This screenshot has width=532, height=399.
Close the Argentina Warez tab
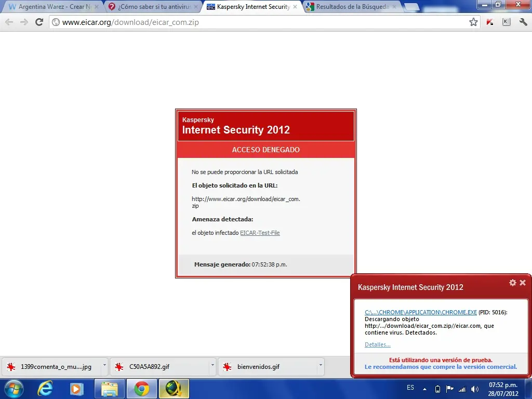tap(97, 7)
